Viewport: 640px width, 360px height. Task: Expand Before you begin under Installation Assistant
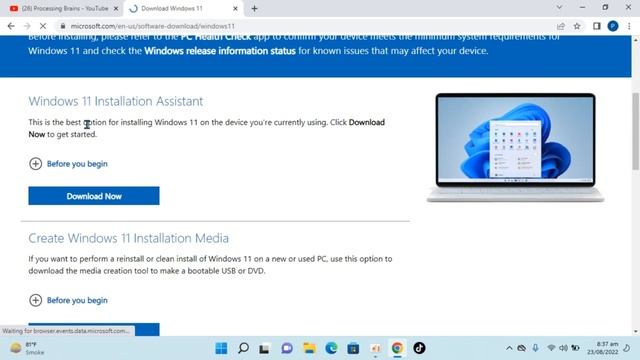[x=68, y=164]
